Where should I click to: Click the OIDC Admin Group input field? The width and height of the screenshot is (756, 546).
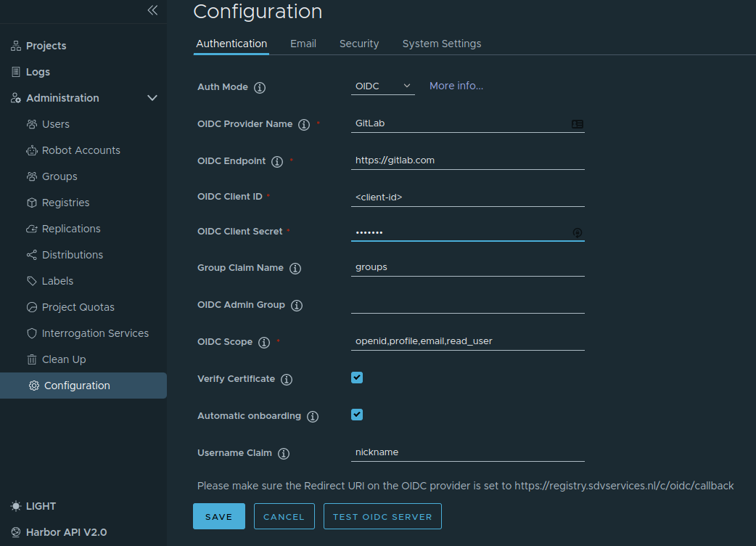(x=467, y=306)
